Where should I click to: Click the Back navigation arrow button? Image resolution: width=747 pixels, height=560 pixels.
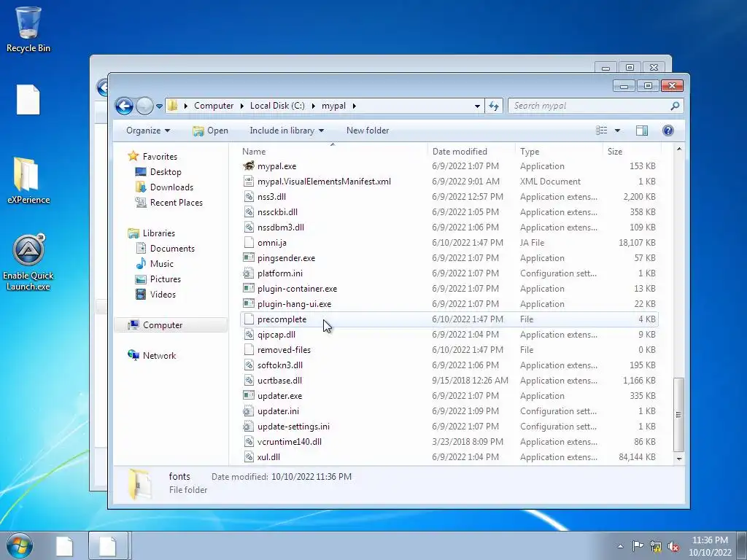pos(124,106)
